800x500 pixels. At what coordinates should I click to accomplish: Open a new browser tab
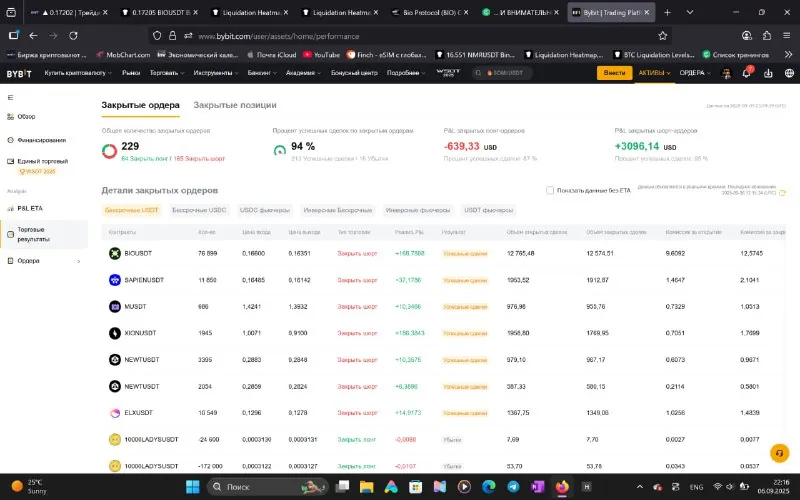click(x=667, y=12)
